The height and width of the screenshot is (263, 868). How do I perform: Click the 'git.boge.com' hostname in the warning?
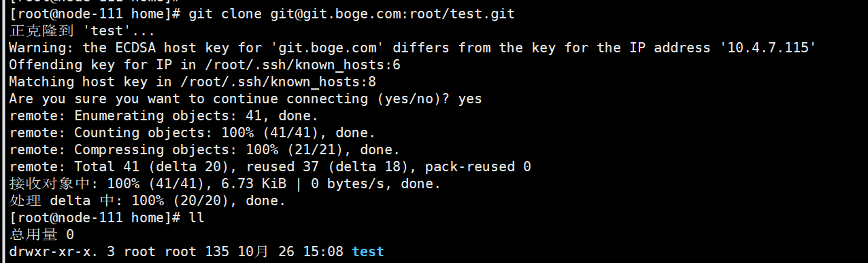pos(331,48)
